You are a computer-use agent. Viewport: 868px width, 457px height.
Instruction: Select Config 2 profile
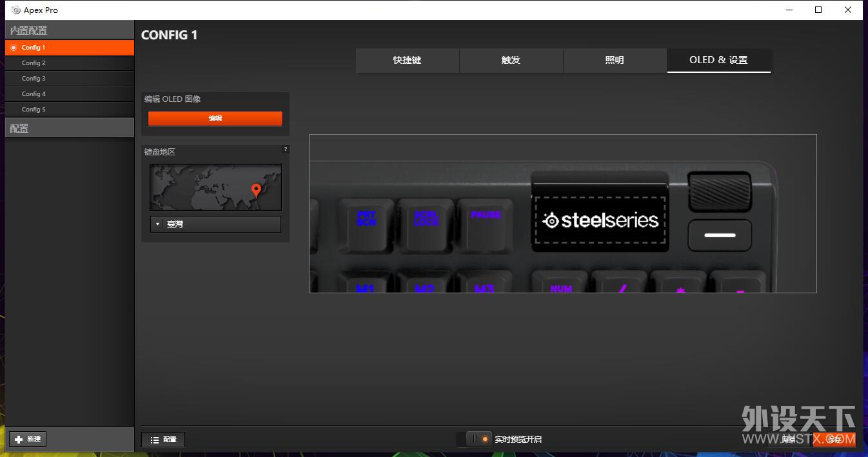(70, 63)
